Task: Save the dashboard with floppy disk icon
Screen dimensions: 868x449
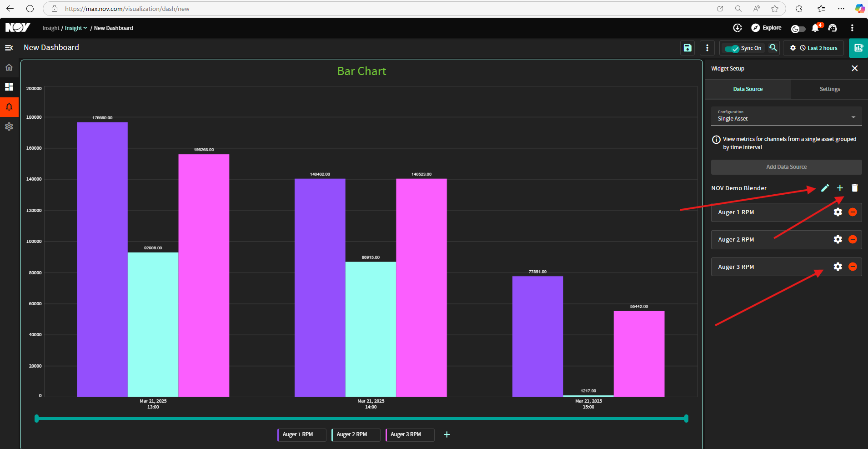Action: click(687, 48)
